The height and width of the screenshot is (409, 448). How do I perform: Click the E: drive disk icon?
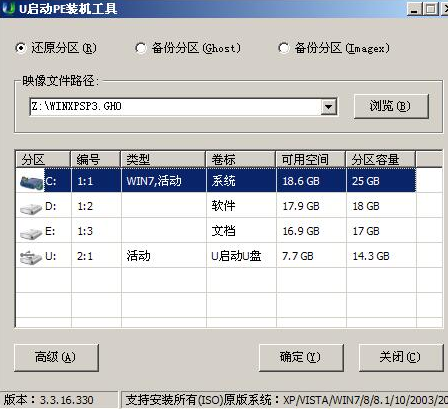coord(31,233)
